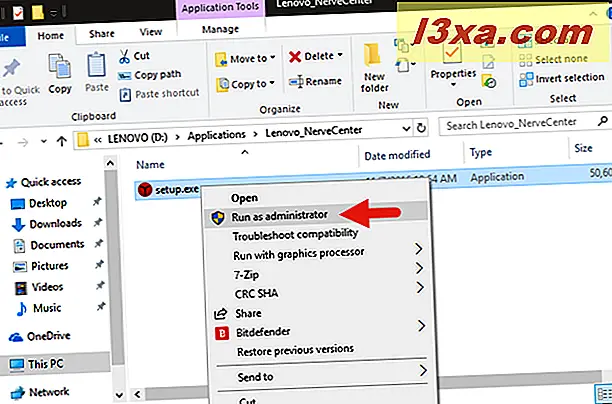Viewport: 612px width, 404px height.
Task: Click LENOVO (D:) in address path
Action: [137, 138]
